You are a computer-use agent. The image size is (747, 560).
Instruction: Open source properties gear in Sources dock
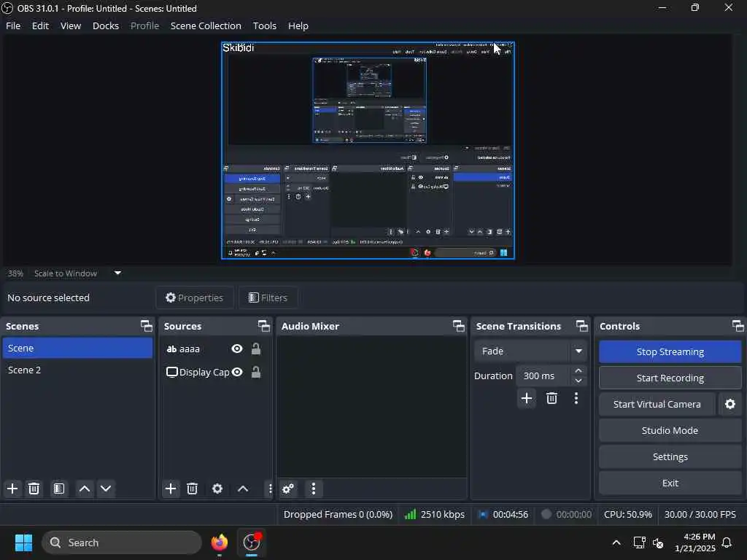(x=217, y=489)
